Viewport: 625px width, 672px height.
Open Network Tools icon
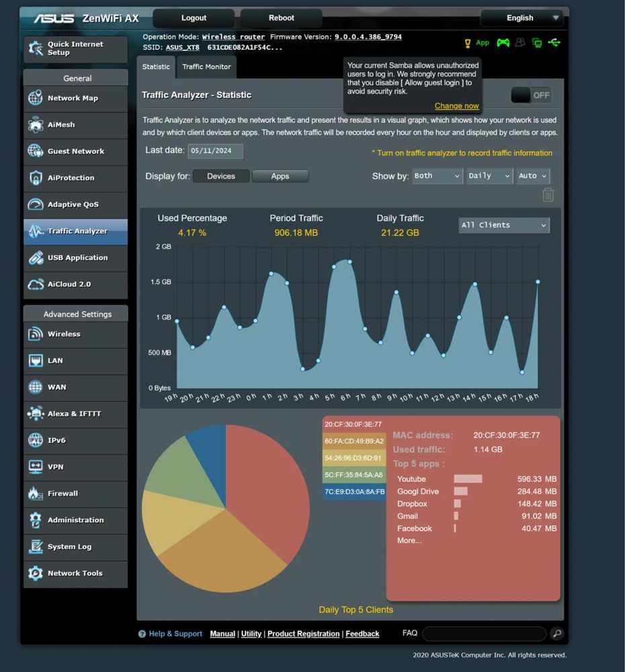tap(36, 573)
